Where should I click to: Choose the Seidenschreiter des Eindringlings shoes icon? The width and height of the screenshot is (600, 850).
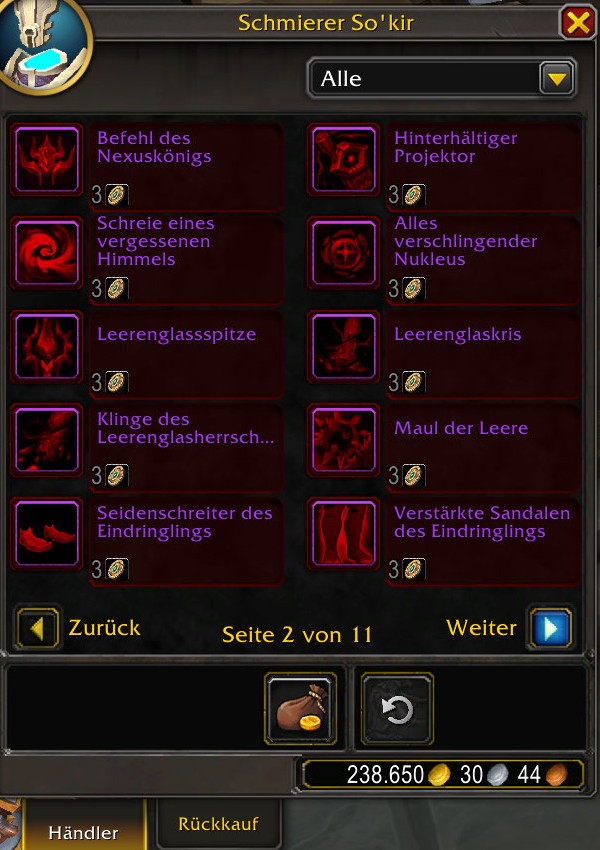[47, 534]
